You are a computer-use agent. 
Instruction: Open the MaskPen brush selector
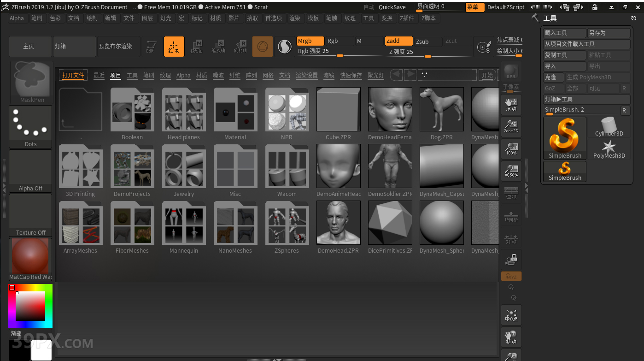tap(31, 82)
